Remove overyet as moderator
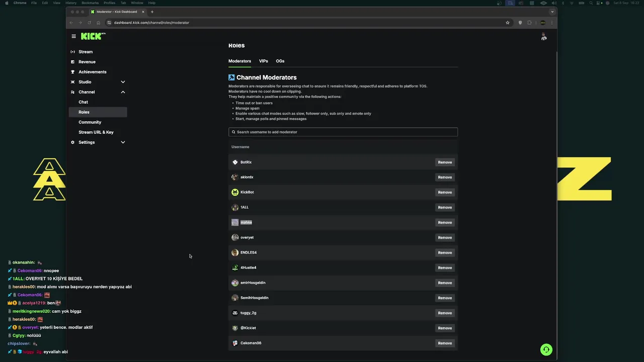Screen dimensions: 644x362 click(445, 238)
